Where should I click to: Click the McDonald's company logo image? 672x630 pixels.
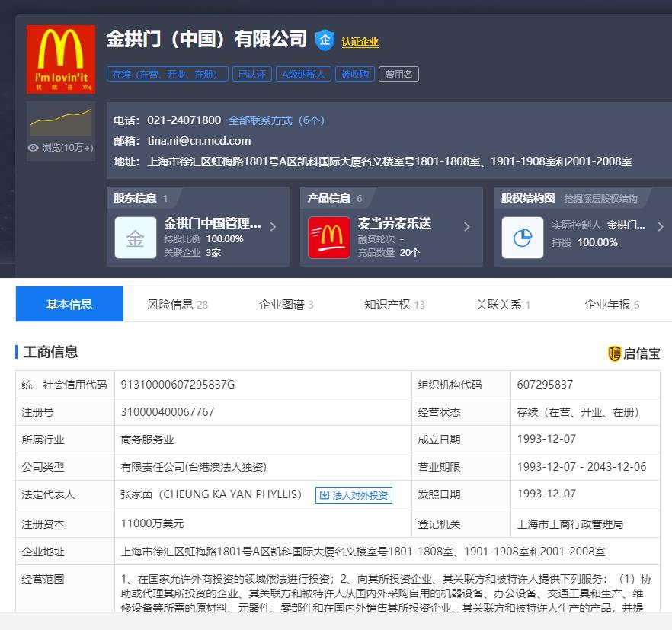click(x=61, y=59)
